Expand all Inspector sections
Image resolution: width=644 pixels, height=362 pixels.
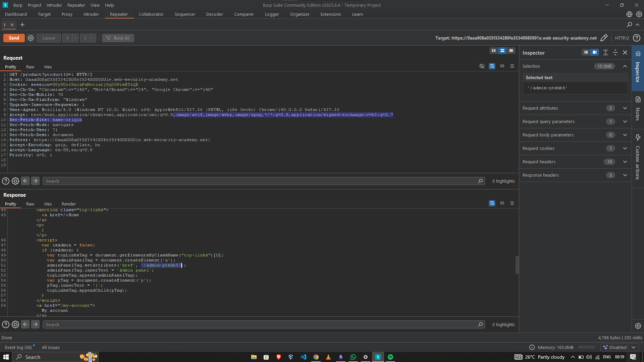click(605, 53)
